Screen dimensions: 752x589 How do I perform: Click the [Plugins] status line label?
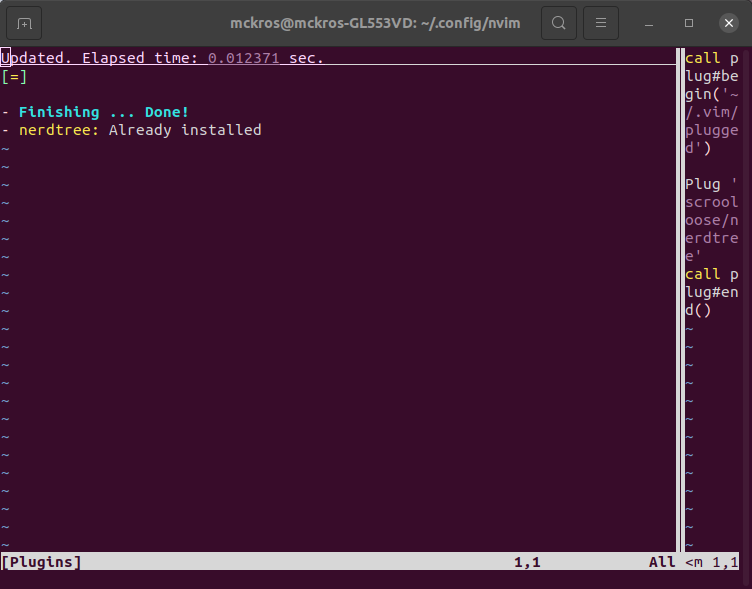click(41, 562)
